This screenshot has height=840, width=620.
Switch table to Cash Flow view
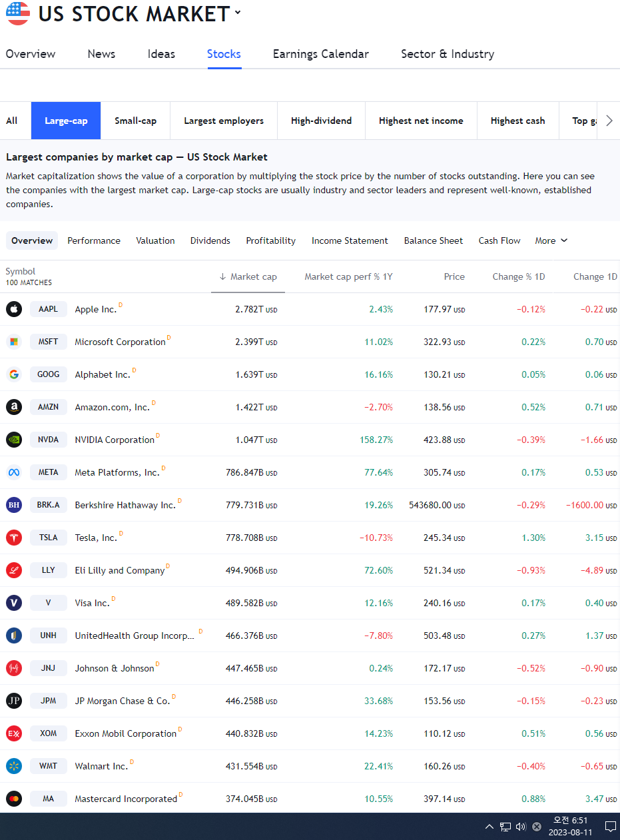(x=499, y=240)
